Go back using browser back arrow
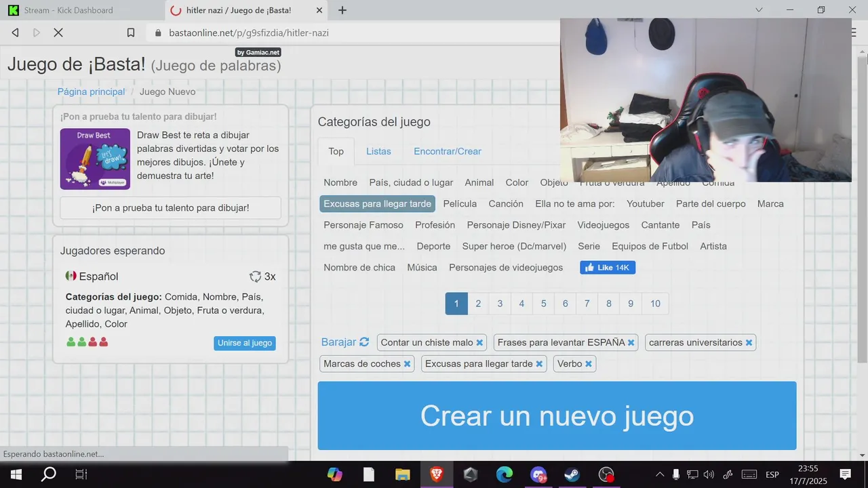 (15, 33)
